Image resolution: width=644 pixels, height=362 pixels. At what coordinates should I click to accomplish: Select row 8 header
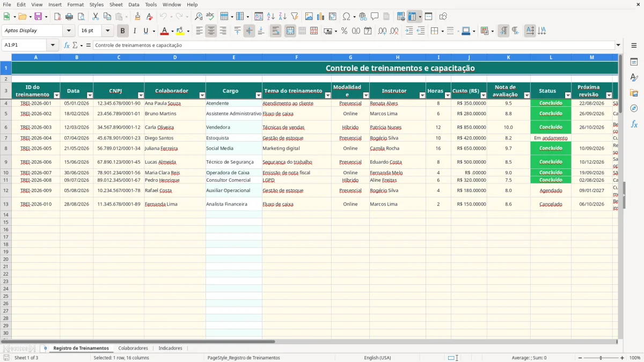(x=6, y=149)
